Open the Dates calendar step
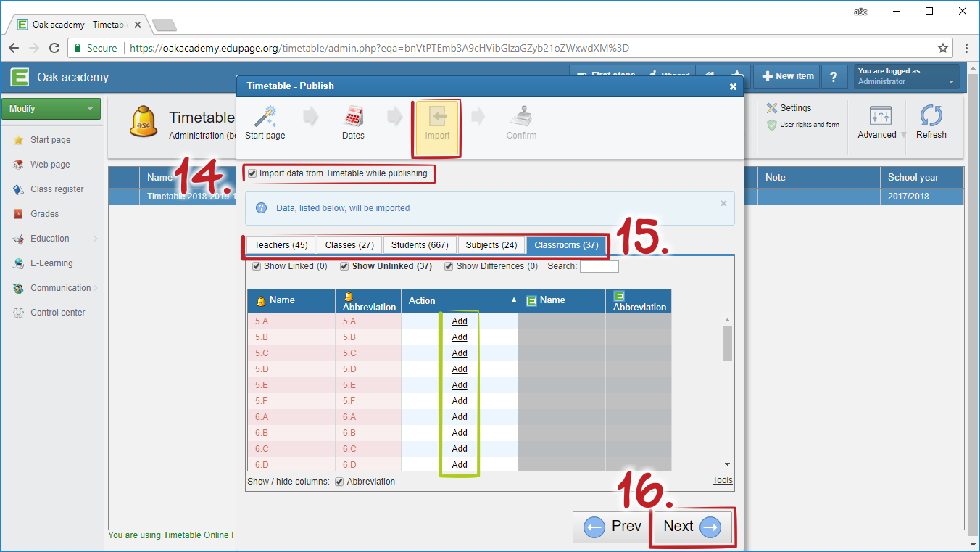980x552 pixels. coord(353,118)
